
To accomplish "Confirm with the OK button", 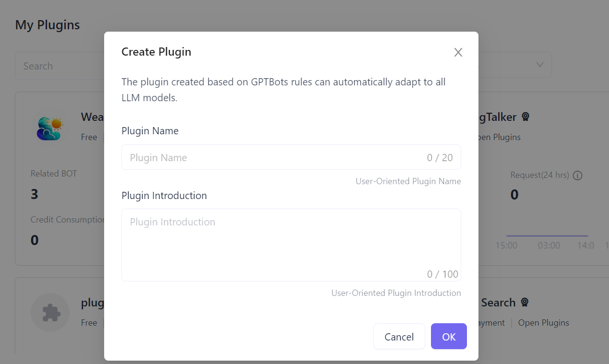I will point(448,337).
